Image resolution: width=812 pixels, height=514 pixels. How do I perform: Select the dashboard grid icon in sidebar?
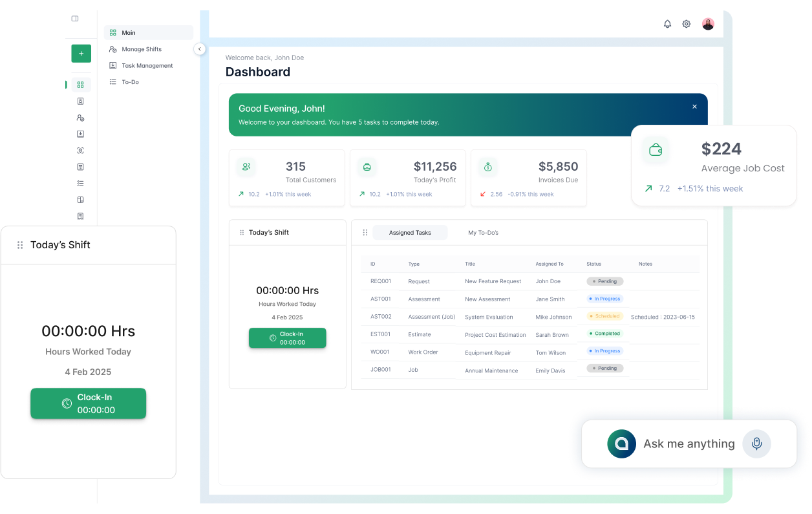point(80,85)
